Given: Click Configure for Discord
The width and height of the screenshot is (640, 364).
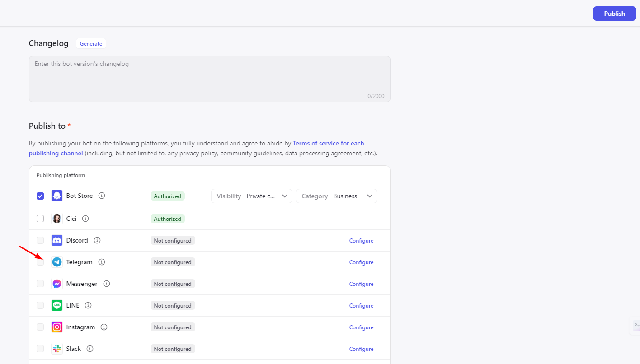Looking at the screenshot, I should (x=361, y=241).
